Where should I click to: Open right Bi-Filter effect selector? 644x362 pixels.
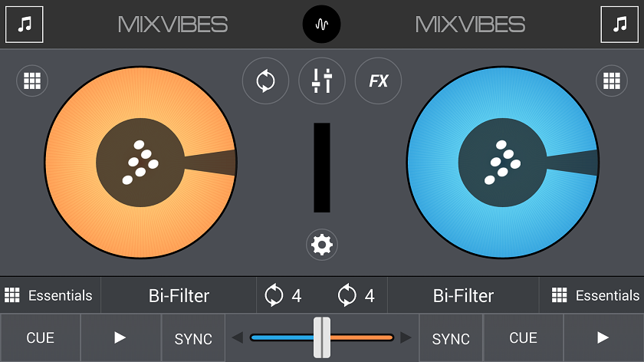tap(463, 295)
